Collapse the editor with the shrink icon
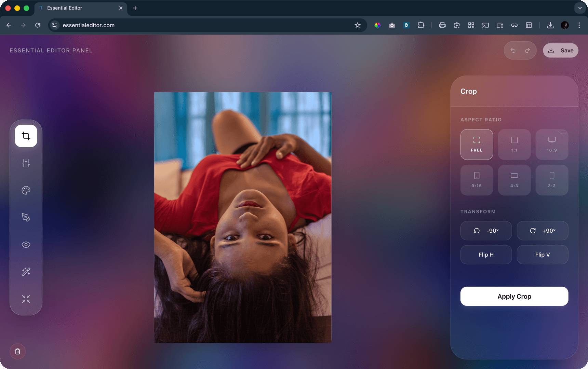Viewport: 588px width, 369px height. click(x=26, y=299)
